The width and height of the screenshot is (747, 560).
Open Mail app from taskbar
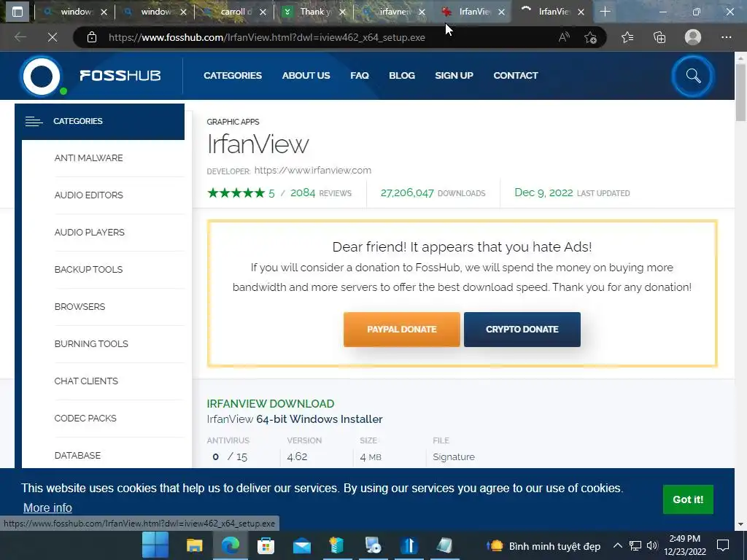301,545
